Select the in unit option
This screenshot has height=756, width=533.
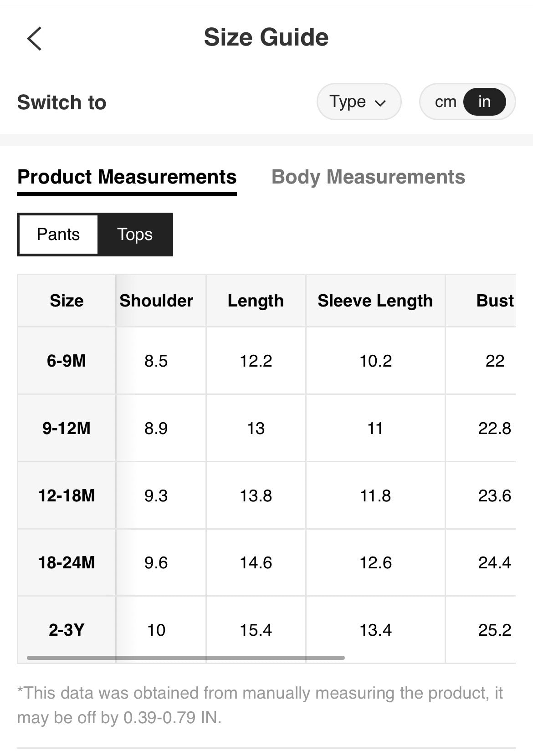click(x=484, y=102)
